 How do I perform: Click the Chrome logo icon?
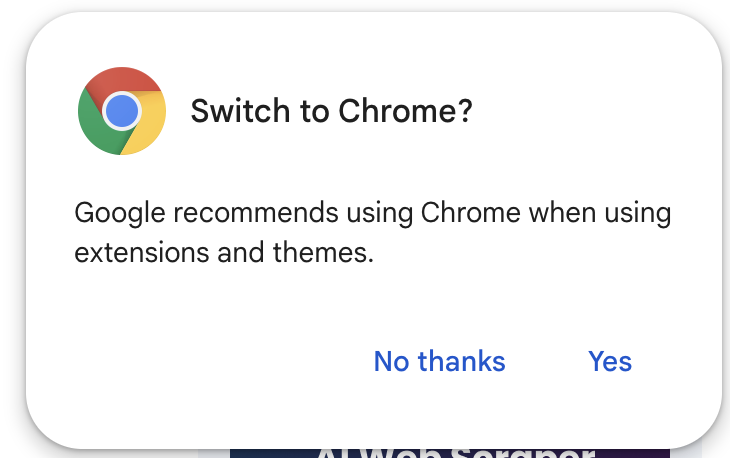click(x=121, y=111)
